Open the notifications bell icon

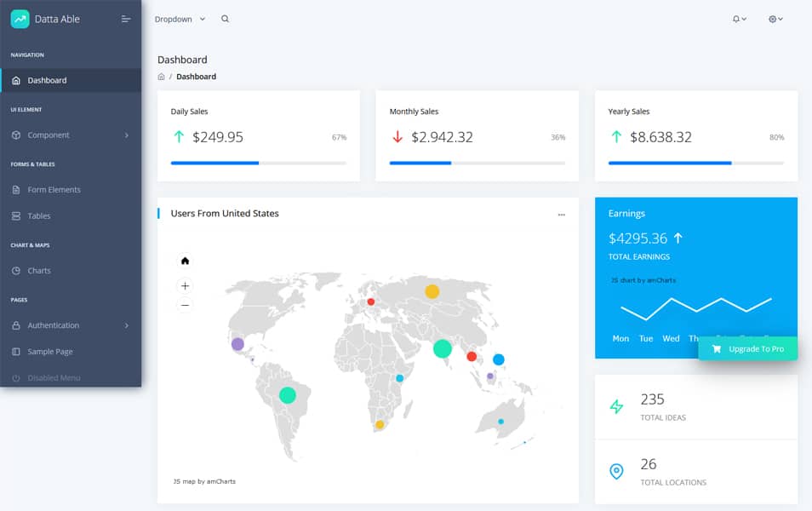pos(737,19)
